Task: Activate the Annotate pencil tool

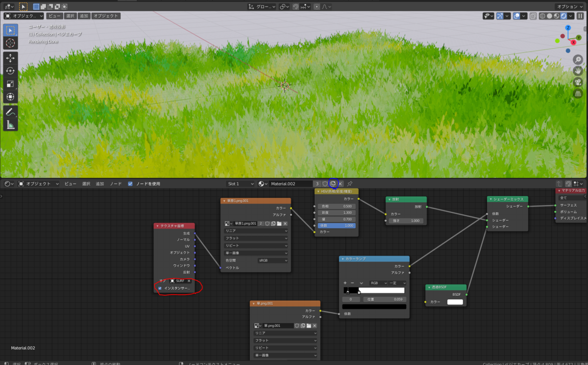Action: pyautogui.click(x=10, y=112)
